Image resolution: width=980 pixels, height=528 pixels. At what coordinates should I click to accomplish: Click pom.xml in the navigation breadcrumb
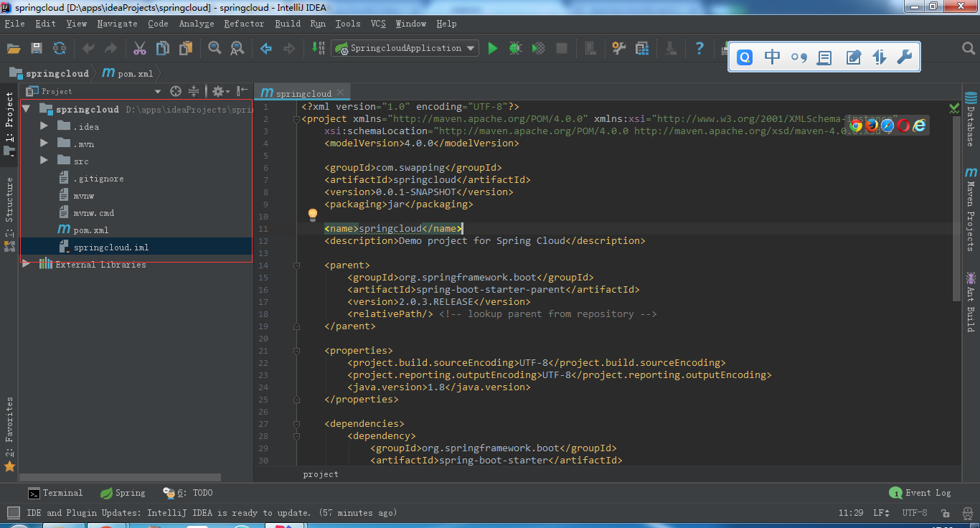tap(128, 73)
